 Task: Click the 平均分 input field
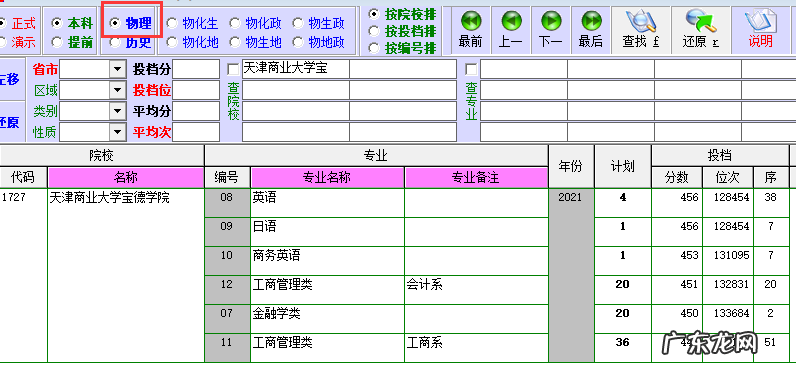coord(196,111)
